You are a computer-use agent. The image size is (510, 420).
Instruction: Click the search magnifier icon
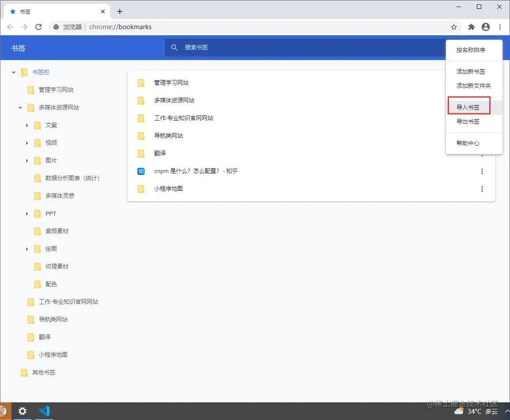point(174,47)
